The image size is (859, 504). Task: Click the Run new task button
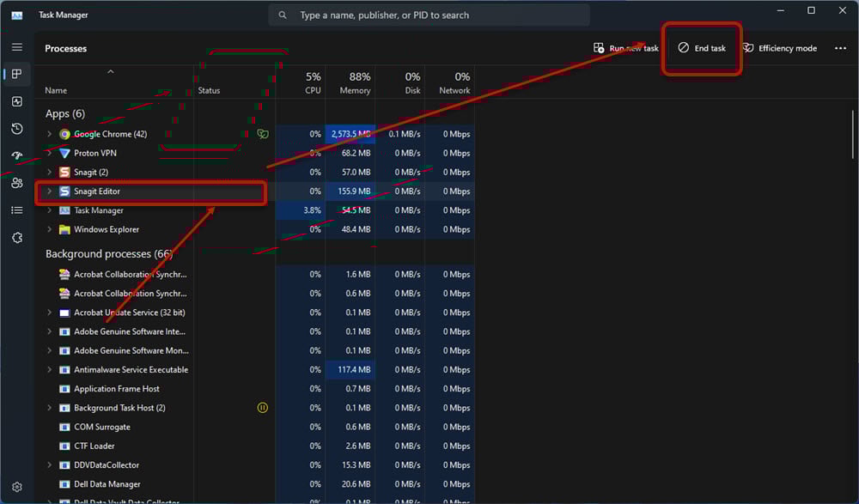pos(625,48)
